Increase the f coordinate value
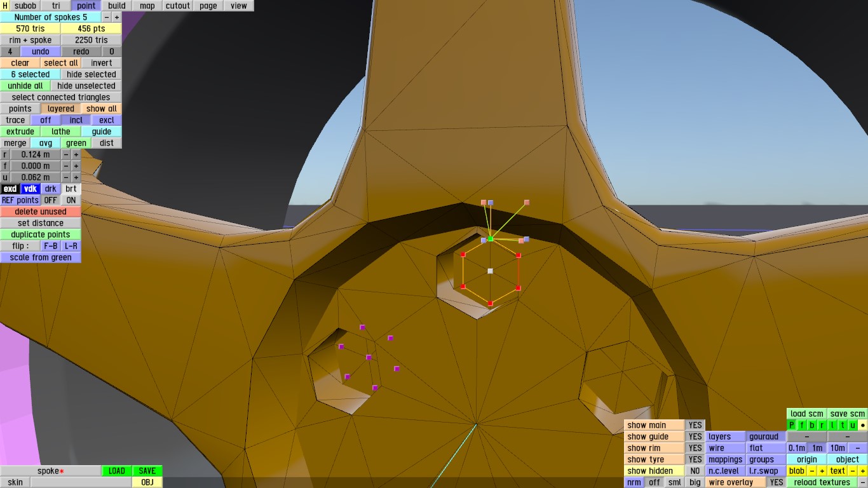Viewport: 868px width, 488px height. point(76,166)
